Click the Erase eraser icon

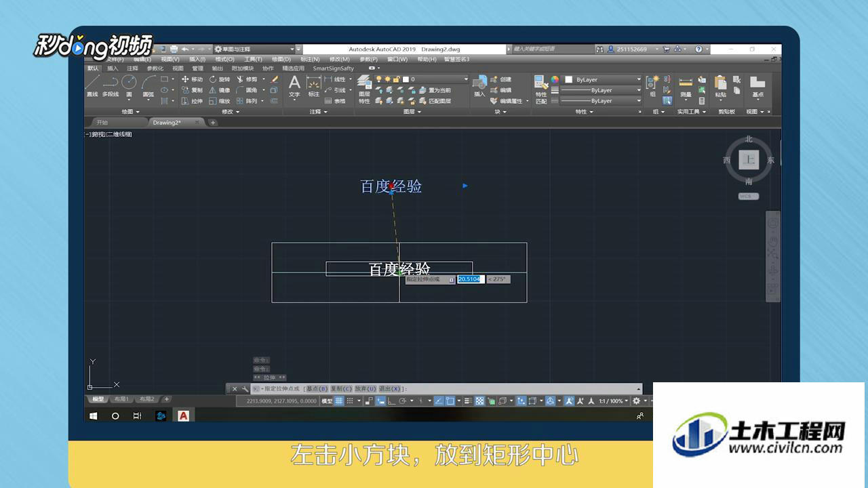(x=275, y=79)
